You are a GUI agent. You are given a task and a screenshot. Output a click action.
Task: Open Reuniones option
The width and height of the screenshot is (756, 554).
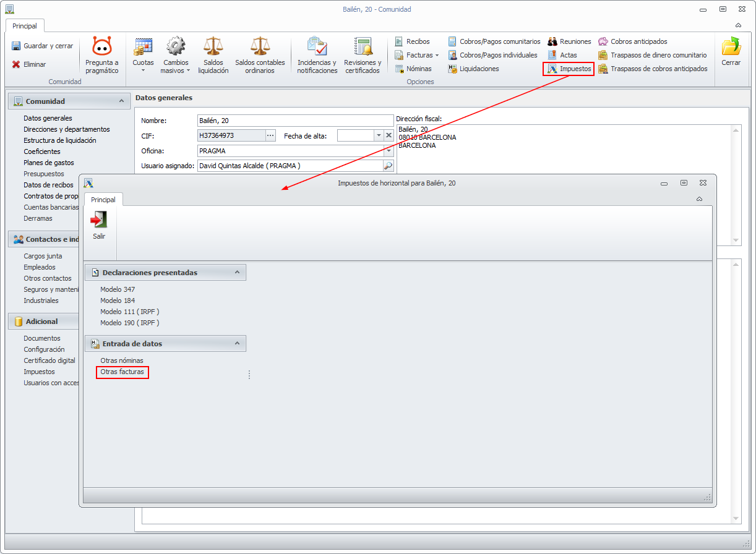[569, 41]
